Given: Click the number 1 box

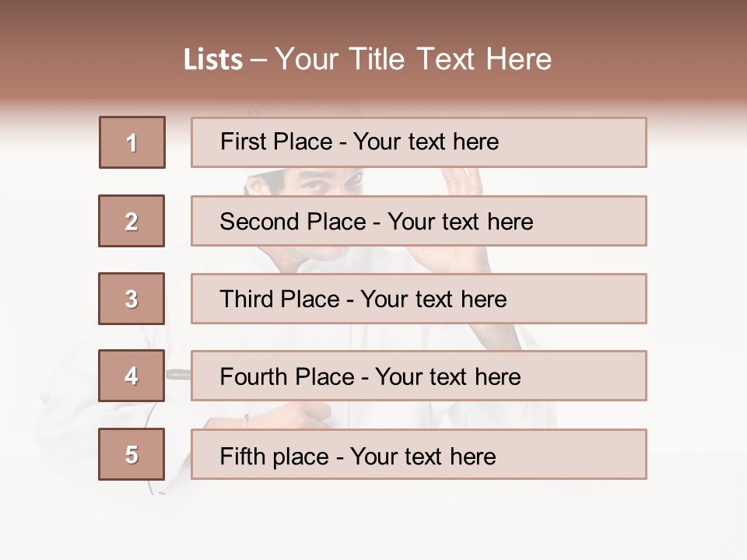Looking at the screenshot, I should coord(132,142).
